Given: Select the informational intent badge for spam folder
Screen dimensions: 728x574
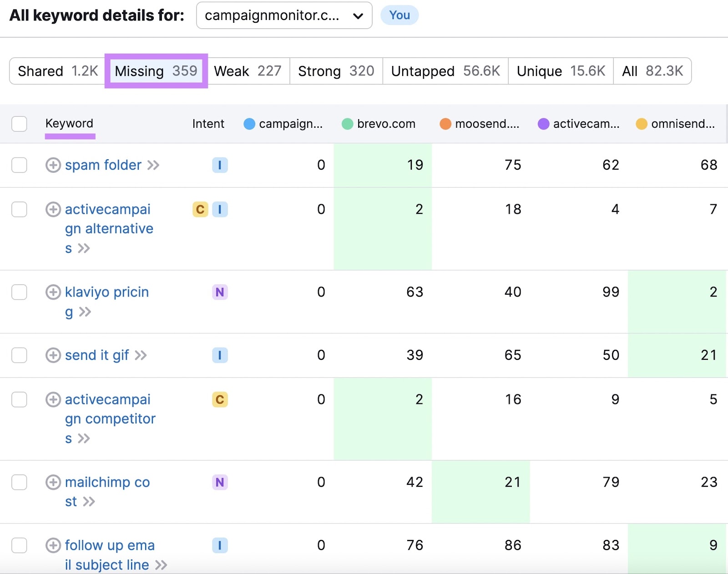Looking at the screenshot, I should [220, 165].
